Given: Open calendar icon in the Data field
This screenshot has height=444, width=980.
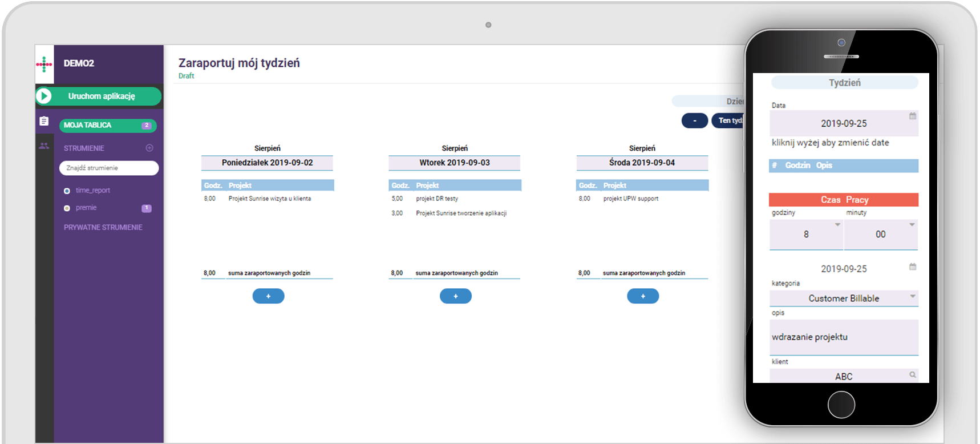Looking at the screenshot, I should point(912,116).
